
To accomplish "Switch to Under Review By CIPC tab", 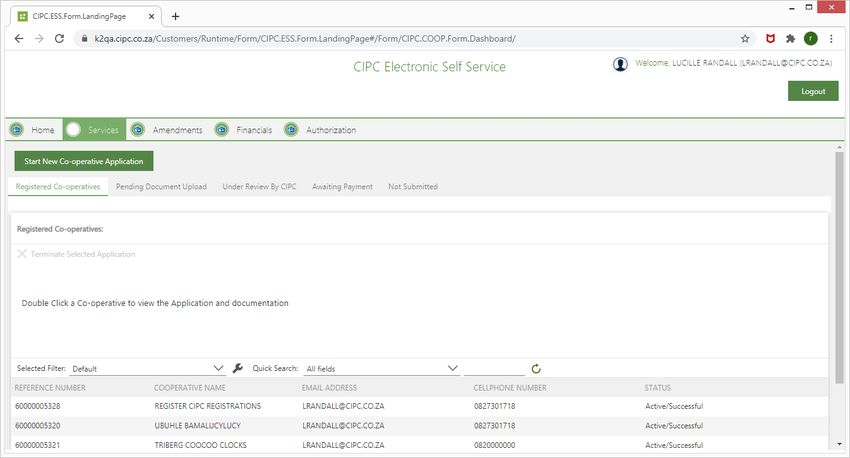I will [x=259, y=186].
